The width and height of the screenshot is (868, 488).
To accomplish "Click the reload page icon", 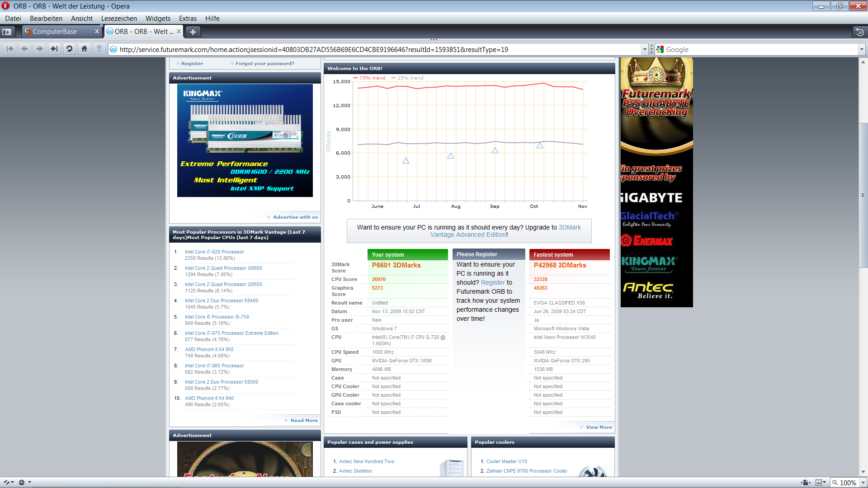I will pos(69,49).
